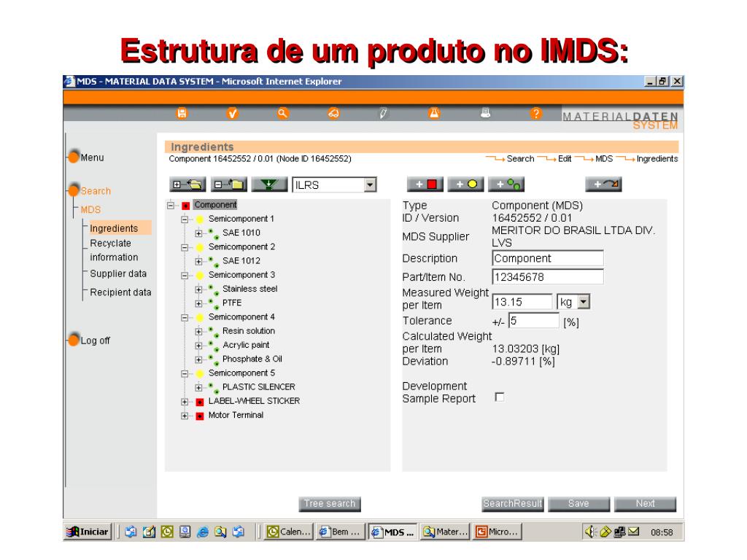Click the Internet Explorer quick launch icon
This screenshot has width=747, height=560.
[x=203, y=532]
